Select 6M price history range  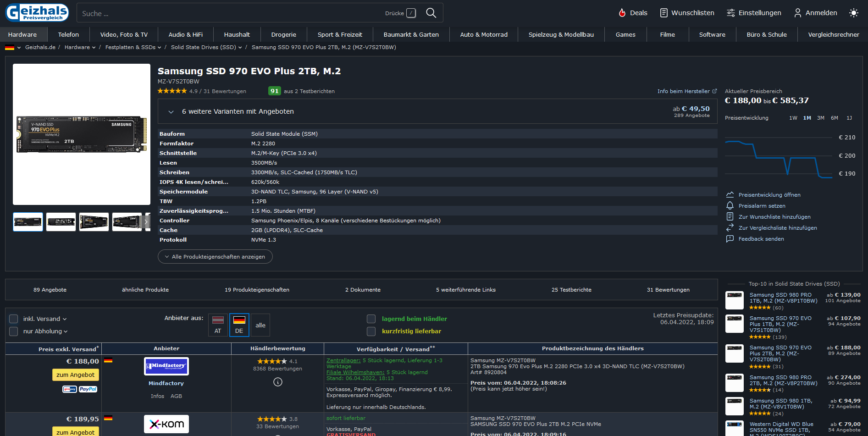pos(835,118)
